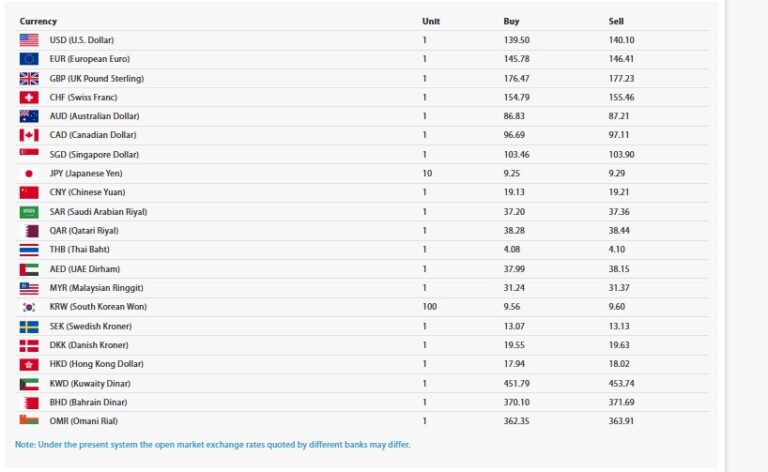Click the Hong Kong flag icon
Screen dimensions: 768x472
pos(29,364)
